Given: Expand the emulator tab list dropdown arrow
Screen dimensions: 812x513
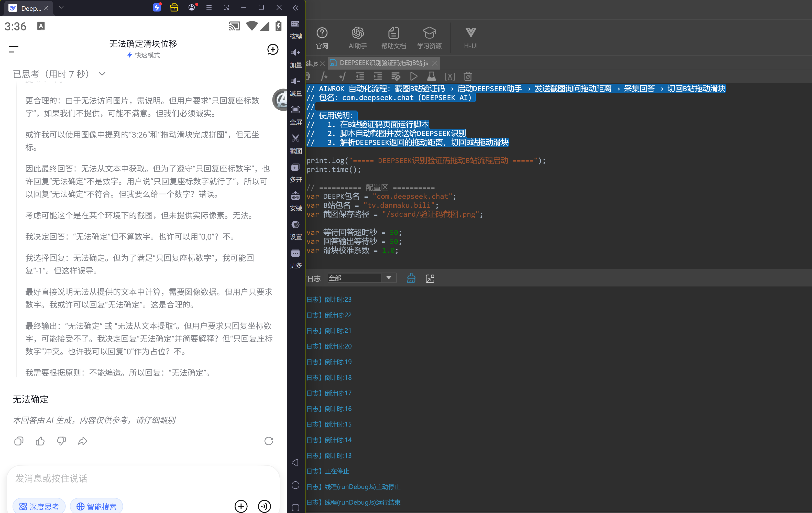Looking at the screenshot, I should (x=61, y=7).
